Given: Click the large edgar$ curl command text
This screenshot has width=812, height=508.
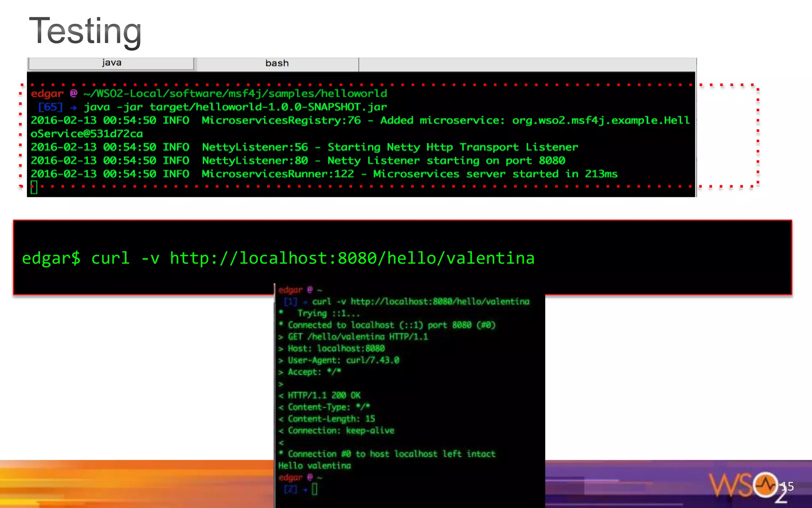Looking at the screenshot, I should coord(278,258).
